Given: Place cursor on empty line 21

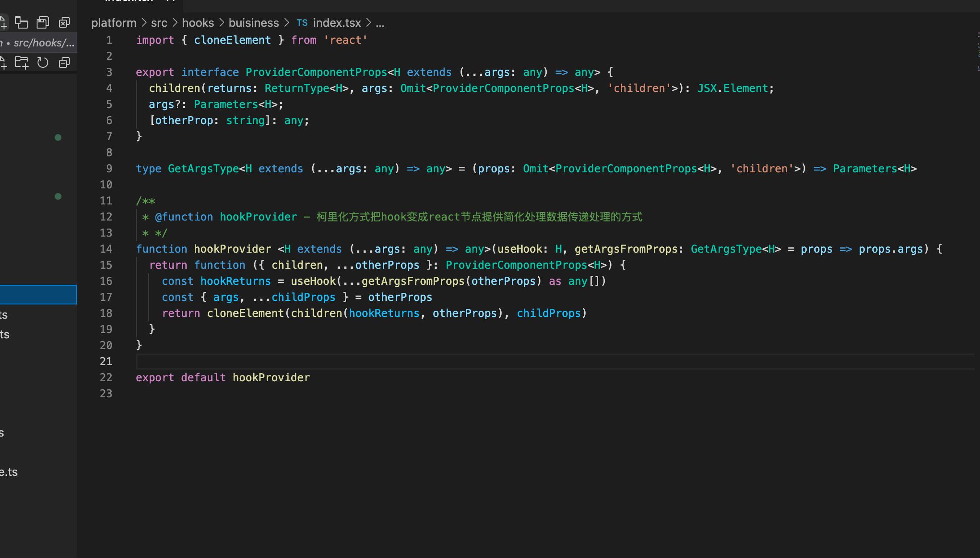Looking at the screenshot, I should point(313,362).
